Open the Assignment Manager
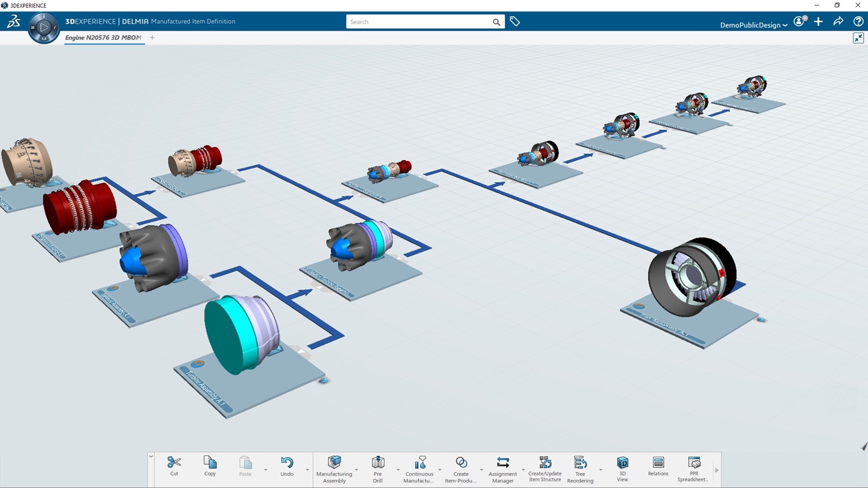 point(502,469)
